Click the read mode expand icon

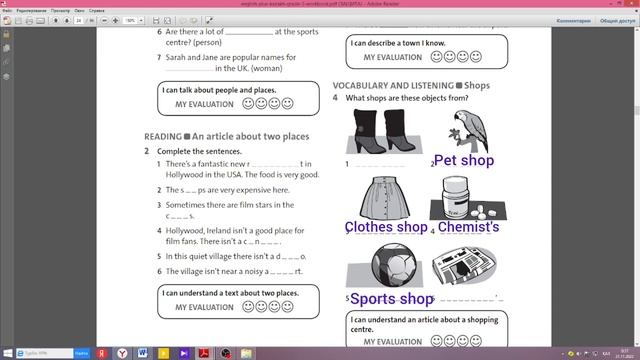(209, 20)
